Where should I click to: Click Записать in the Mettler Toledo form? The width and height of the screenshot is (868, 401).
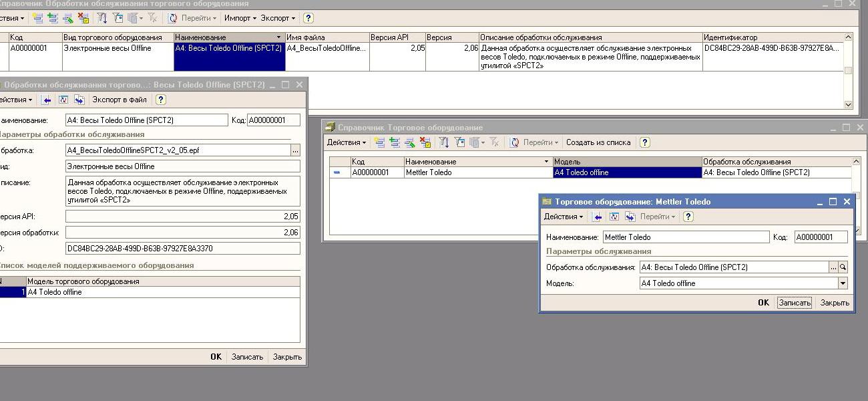[795, 303]
